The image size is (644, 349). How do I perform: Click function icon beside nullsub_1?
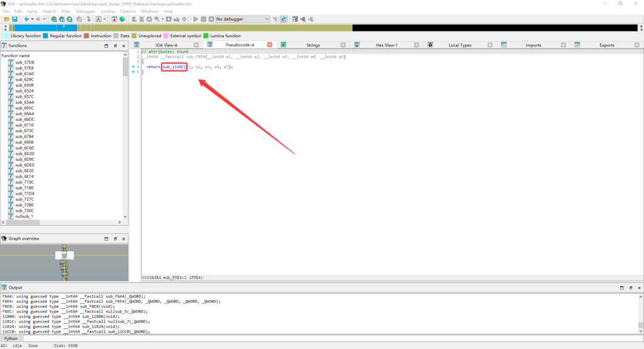coord(11,216)
